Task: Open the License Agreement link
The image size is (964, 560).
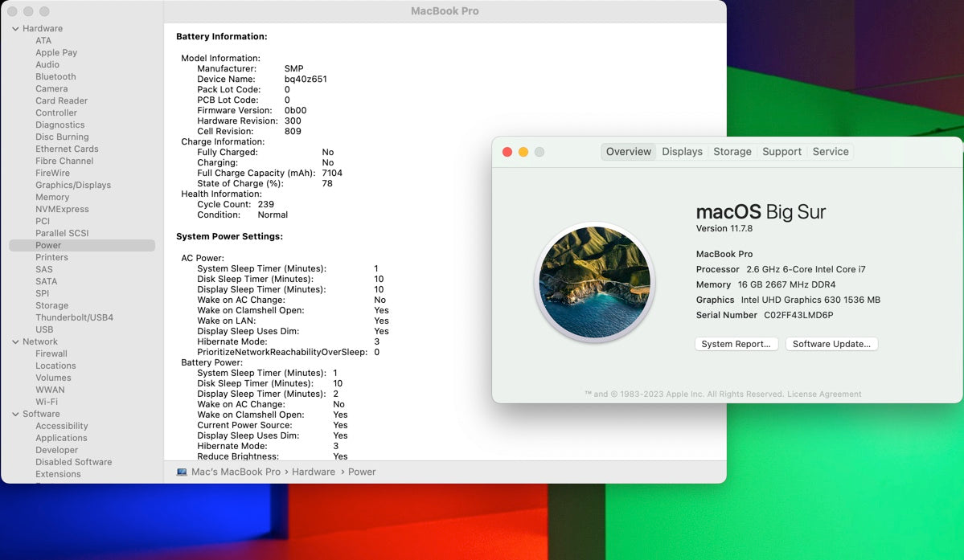Action: 824,394
